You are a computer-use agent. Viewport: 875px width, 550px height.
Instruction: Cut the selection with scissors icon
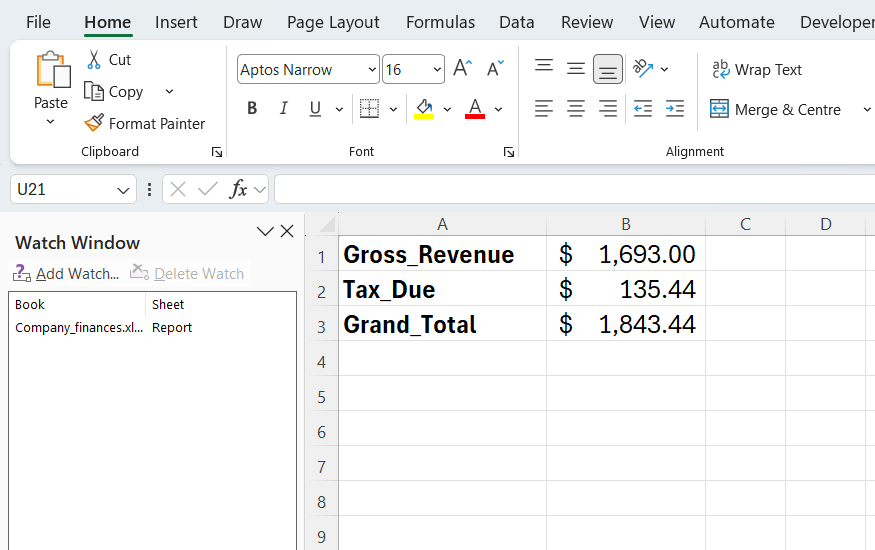(x=94, y=60)
